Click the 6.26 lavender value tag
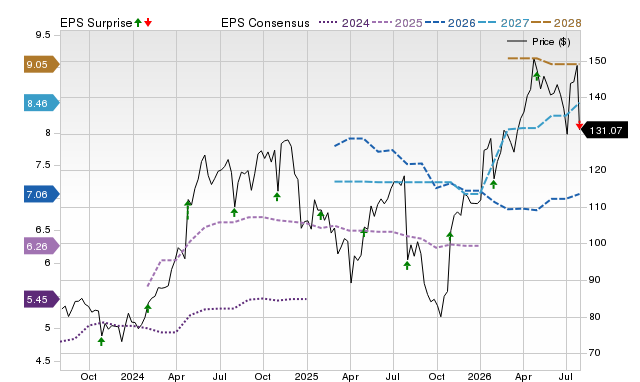 pyautogui.click(x=42, y=246)
